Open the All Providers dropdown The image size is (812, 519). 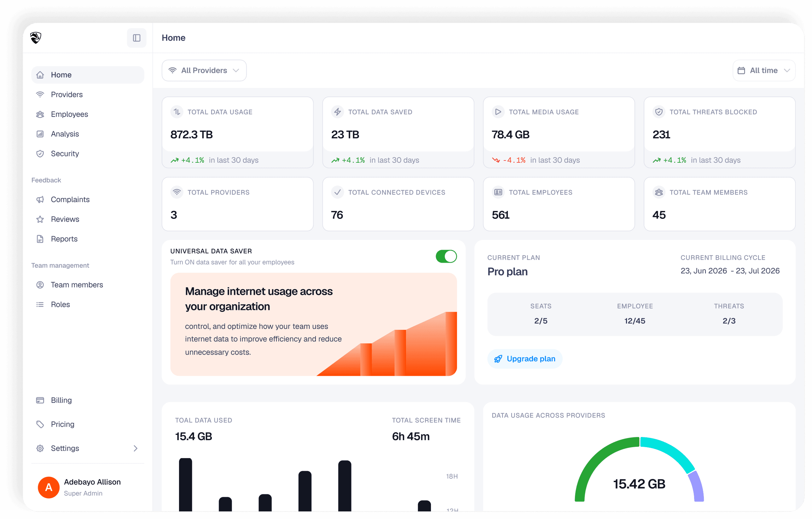click(x=204, y=71)
